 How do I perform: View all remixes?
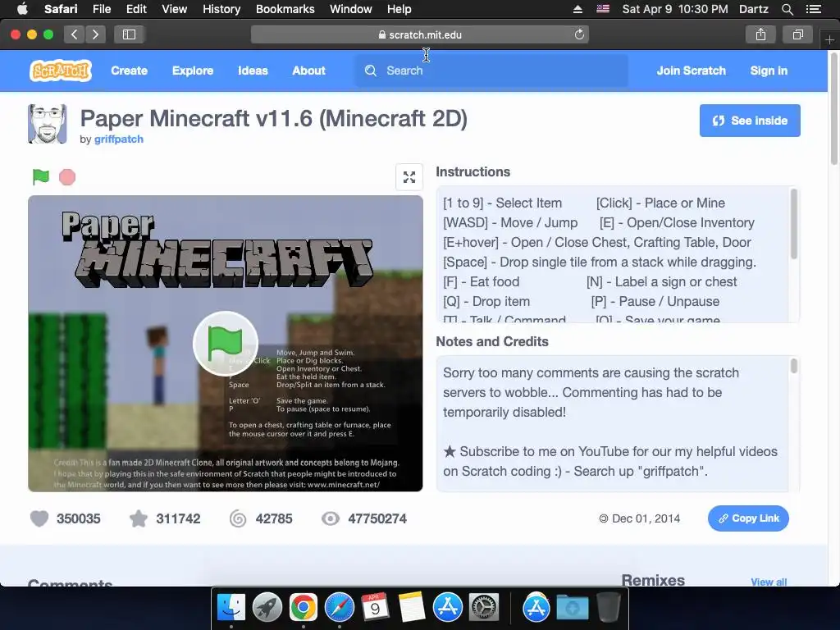[x=769, y=582]
